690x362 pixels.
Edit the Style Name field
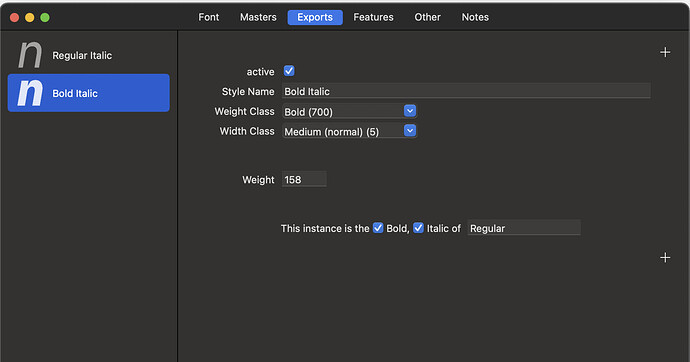pyautogui.click(x=466, y=91)
